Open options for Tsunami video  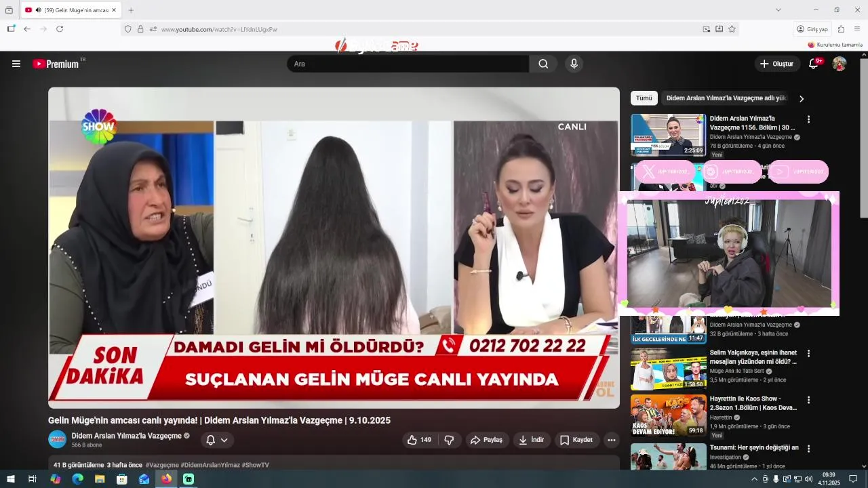pos(808,449)
